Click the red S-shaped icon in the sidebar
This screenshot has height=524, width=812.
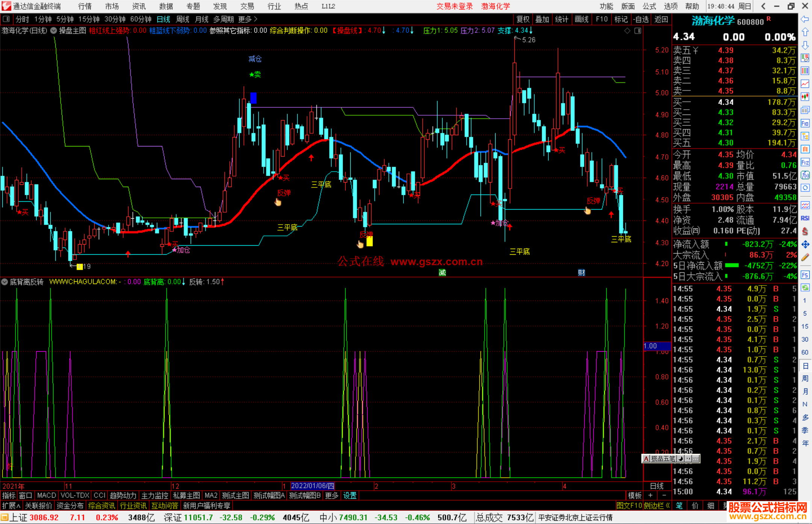(805, 231)
